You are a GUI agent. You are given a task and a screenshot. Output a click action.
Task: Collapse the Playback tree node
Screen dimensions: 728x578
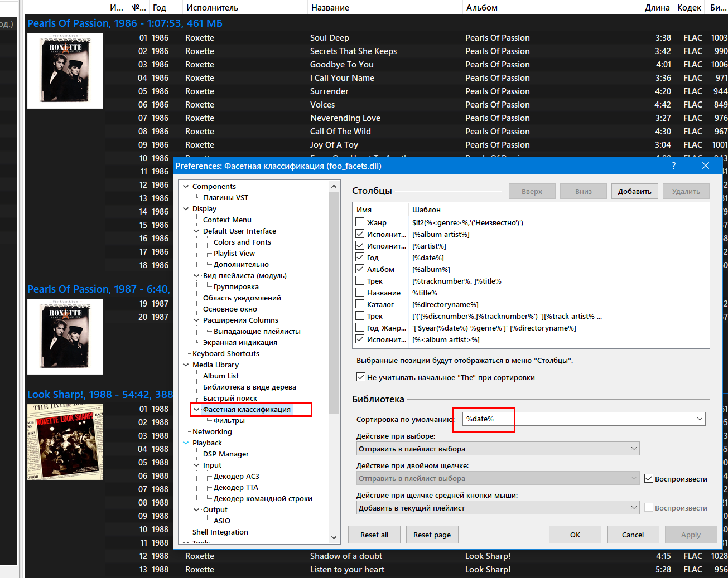click(x=186, y=443)
